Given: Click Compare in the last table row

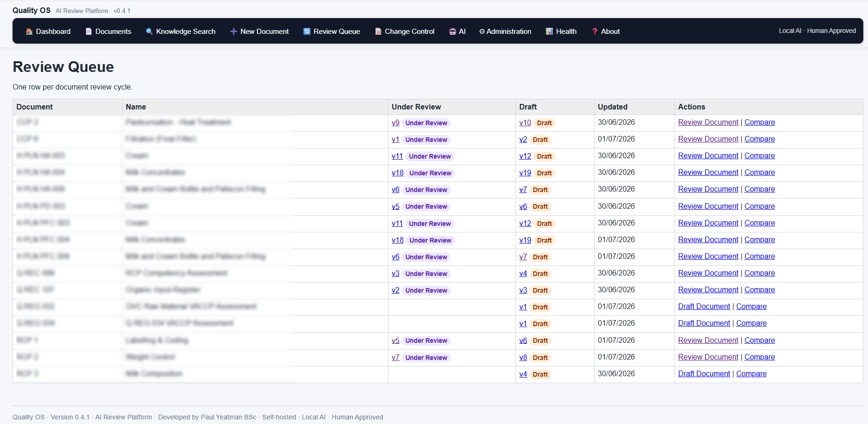Looking at the screenshot, I should click(751, 374).
